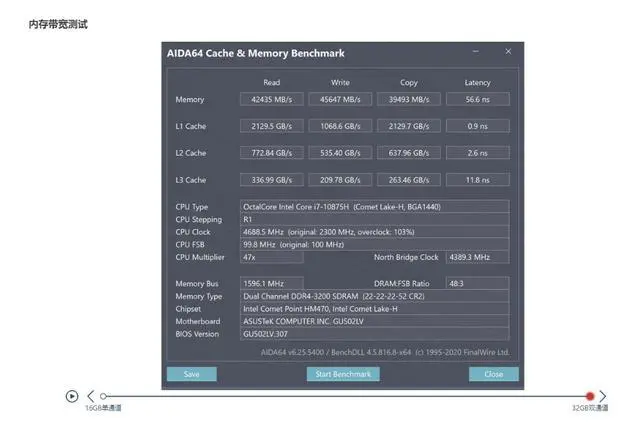The image size is (640, 425).
Task: Click L3 Cache Read value 336.99 GB/s
Action: (272, 180)
